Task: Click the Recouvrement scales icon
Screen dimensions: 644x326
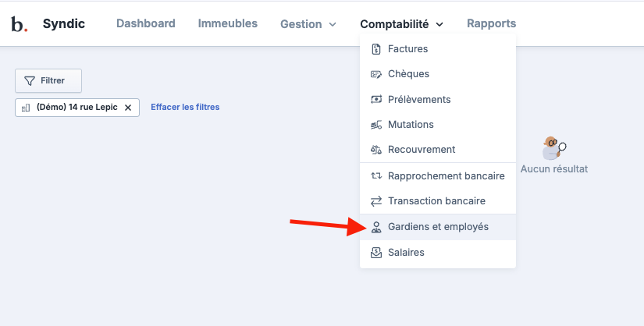Action: [375, 150]
